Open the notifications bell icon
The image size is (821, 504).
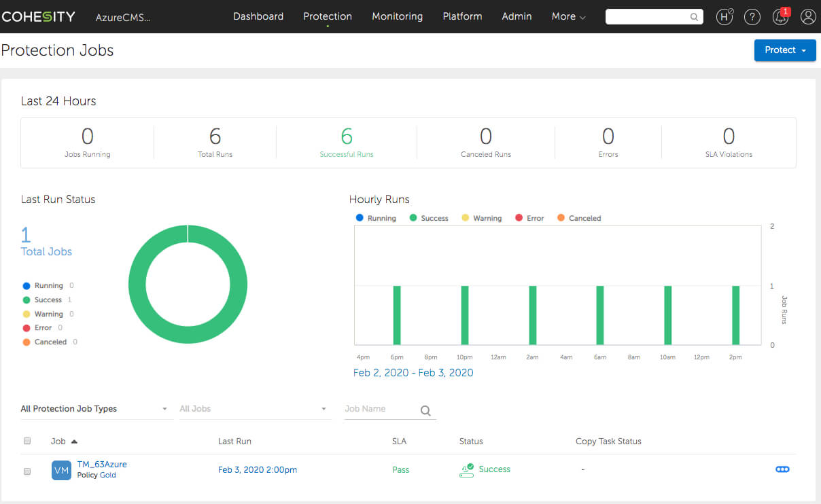click(780, 17)
